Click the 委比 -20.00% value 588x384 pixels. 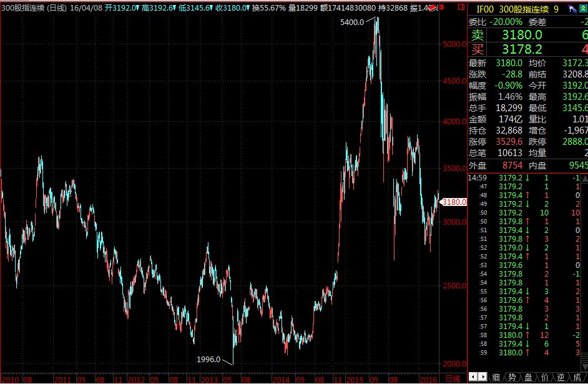tap(506, 22)
